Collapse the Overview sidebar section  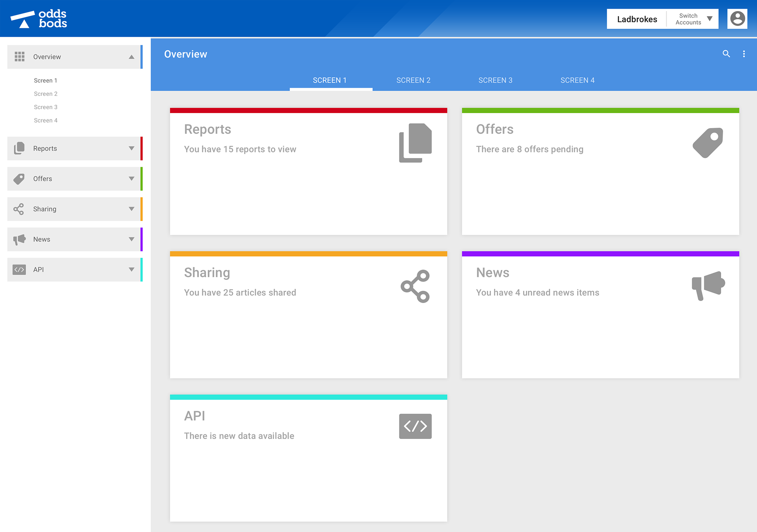pos(131,57)
